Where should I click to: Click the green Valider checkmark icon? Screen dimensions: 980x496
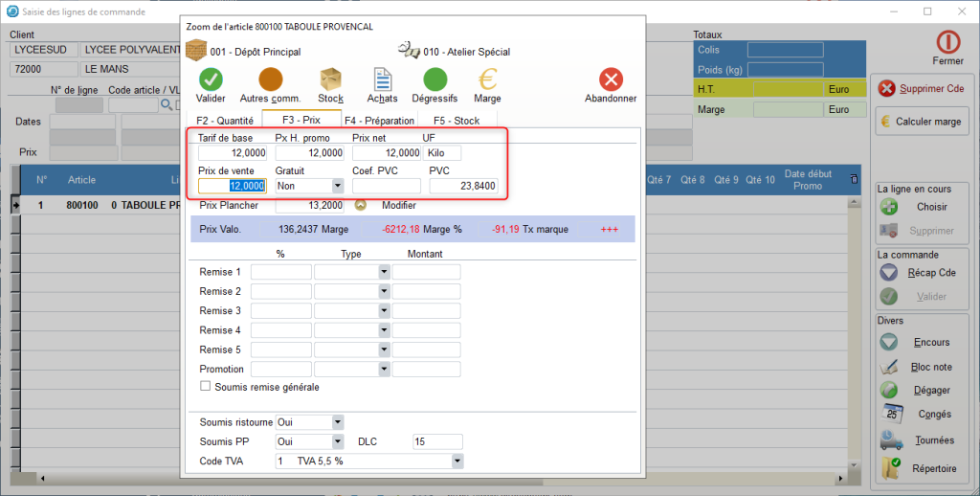point(211,79)
